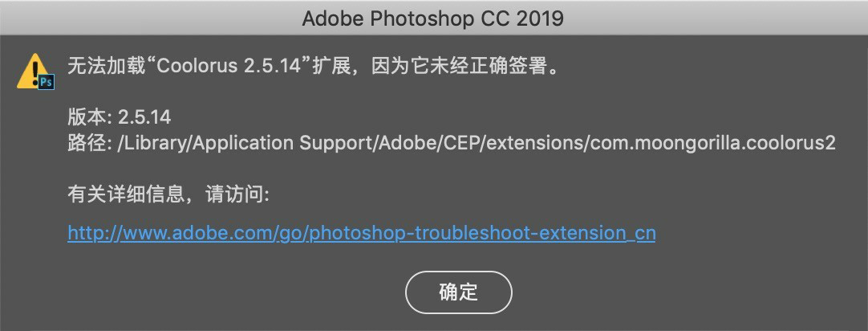Select the "Coolorus 2.5.14" extension name text
This screenshot has width=868, height=331.
click(229, 67)
